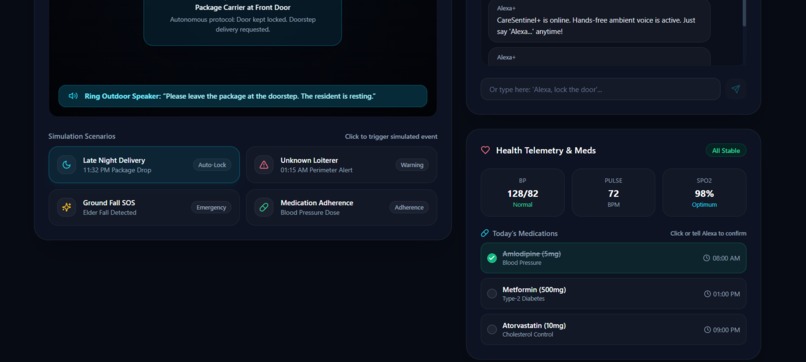Click the heart icon beside Health Telemetry & Meds
The width and height of the screenshot is (806, 362).
[x=485, y=150]
